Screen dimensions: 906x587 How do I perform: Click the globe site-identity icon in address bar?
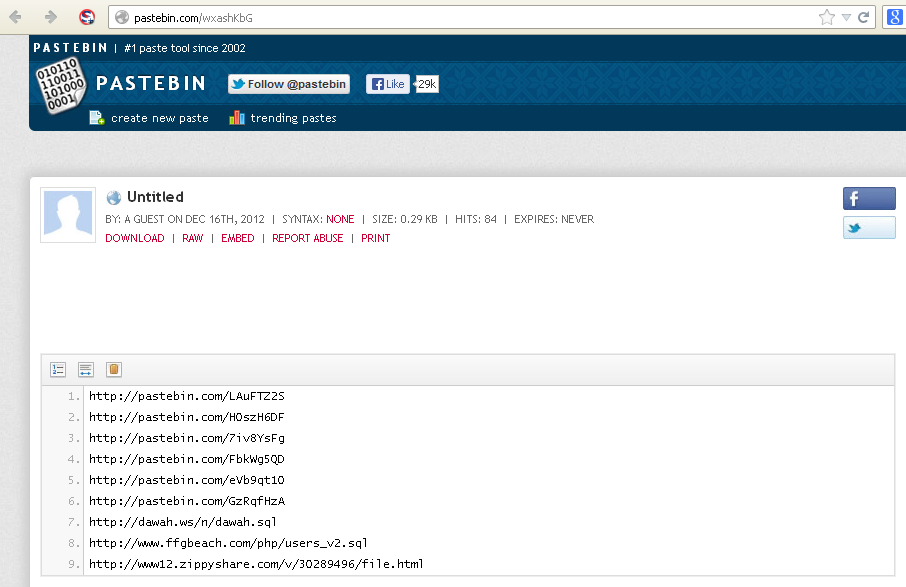click(121, 17)
